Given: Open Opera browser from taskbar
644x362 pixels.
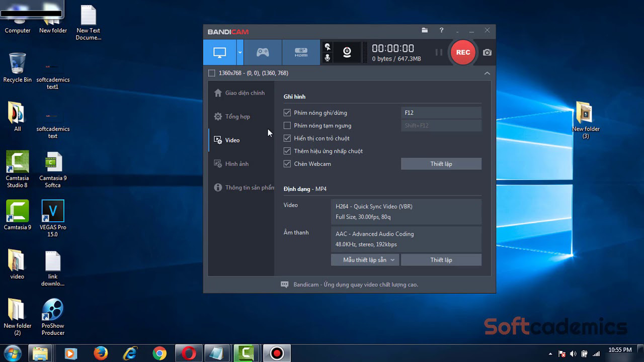Looking at the screenshot, I should (189, 353).
